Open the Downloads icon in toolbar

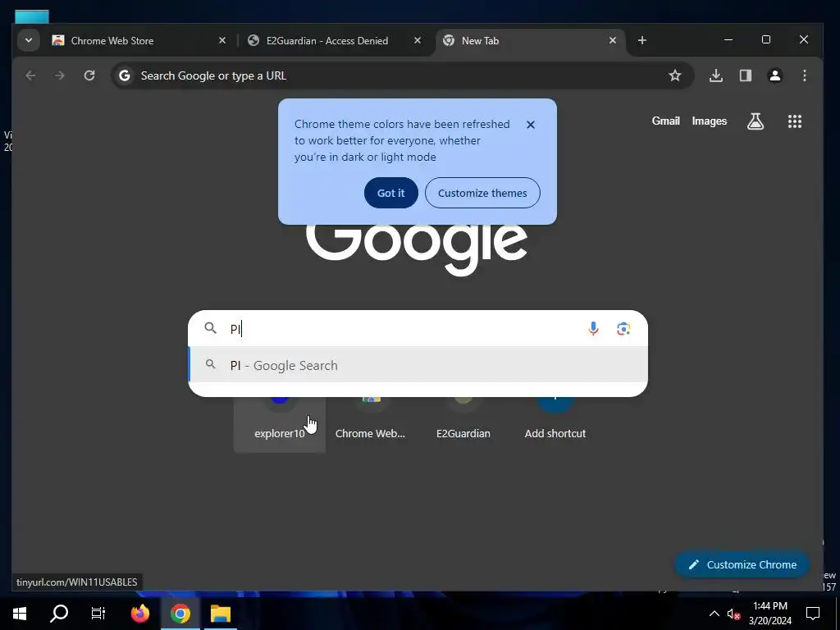click(x=715, y=75)
